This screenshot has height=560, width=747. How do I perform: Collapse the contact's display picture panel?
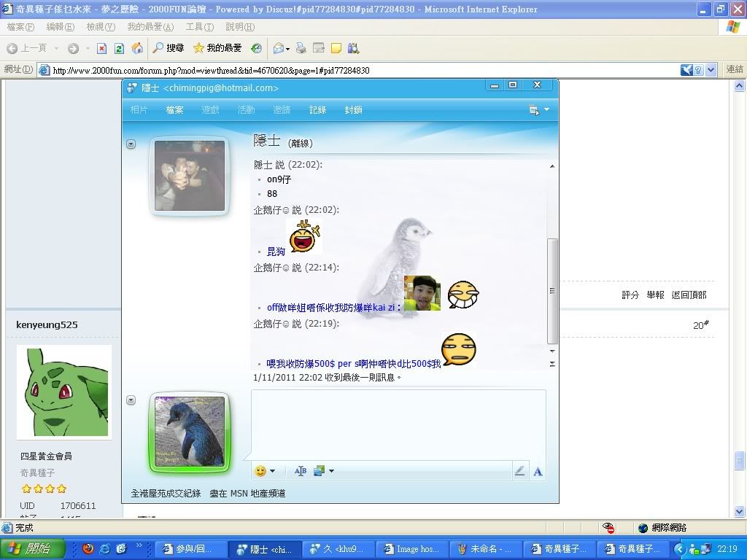coord(131,144)
